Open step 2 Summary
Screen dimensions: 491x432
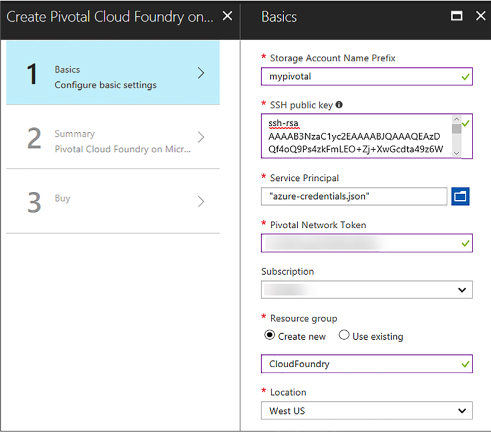tap(113, 137)
